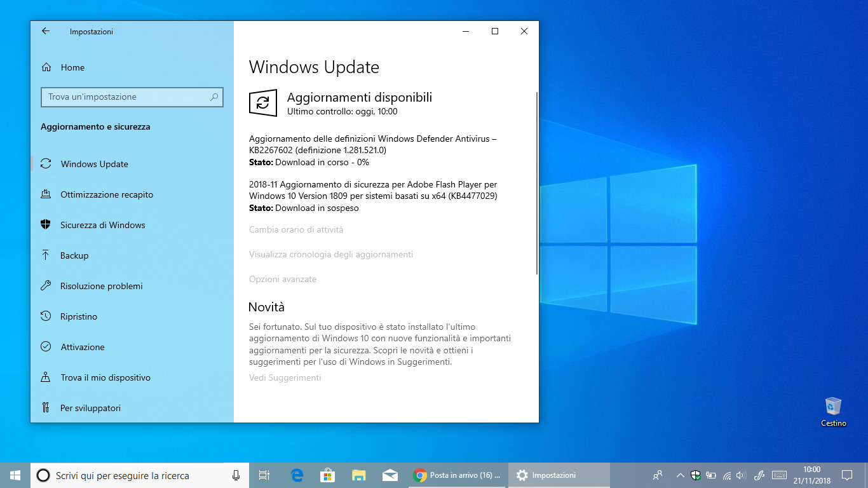Click the taskbar clock 10:00 21/11/2018
The height and width of the screenshot is (488, 868).
(811, 475)
